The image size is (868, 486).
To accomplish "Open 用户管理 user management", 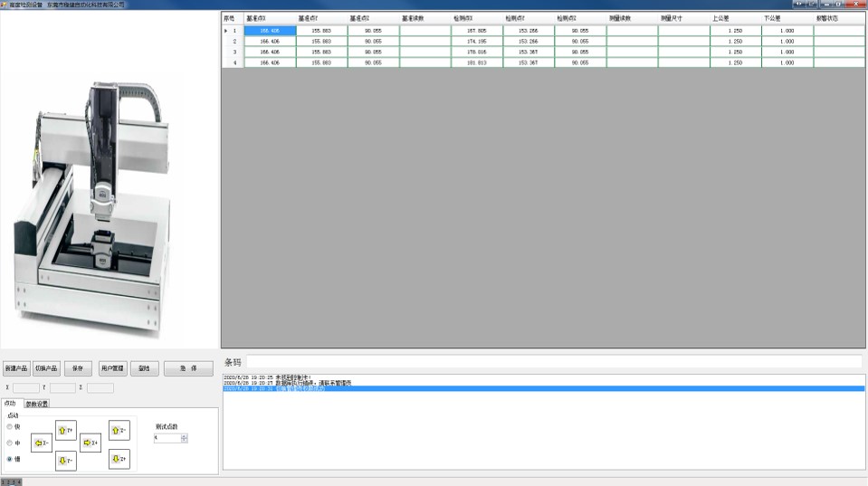I will [112, 369].
